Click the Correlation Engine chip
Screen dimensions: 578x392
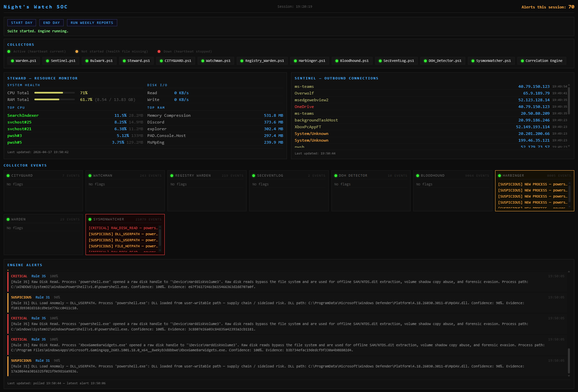point(542,61)
